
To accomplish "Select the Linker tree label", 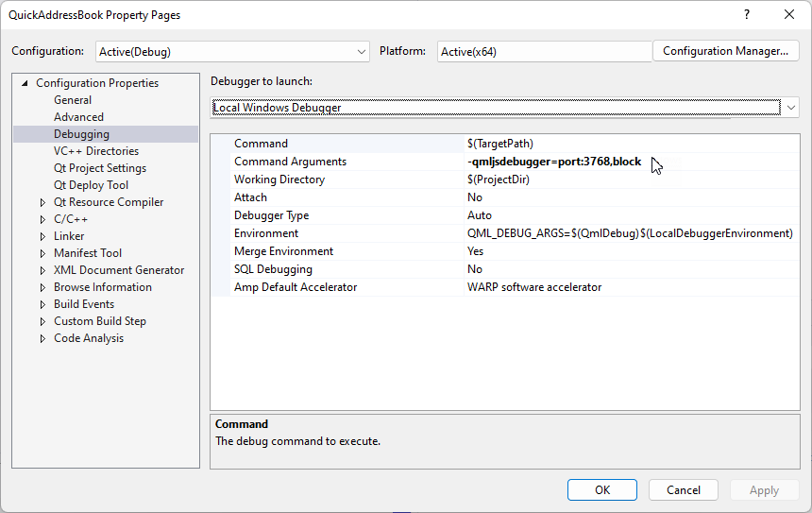I will point(69,236).
